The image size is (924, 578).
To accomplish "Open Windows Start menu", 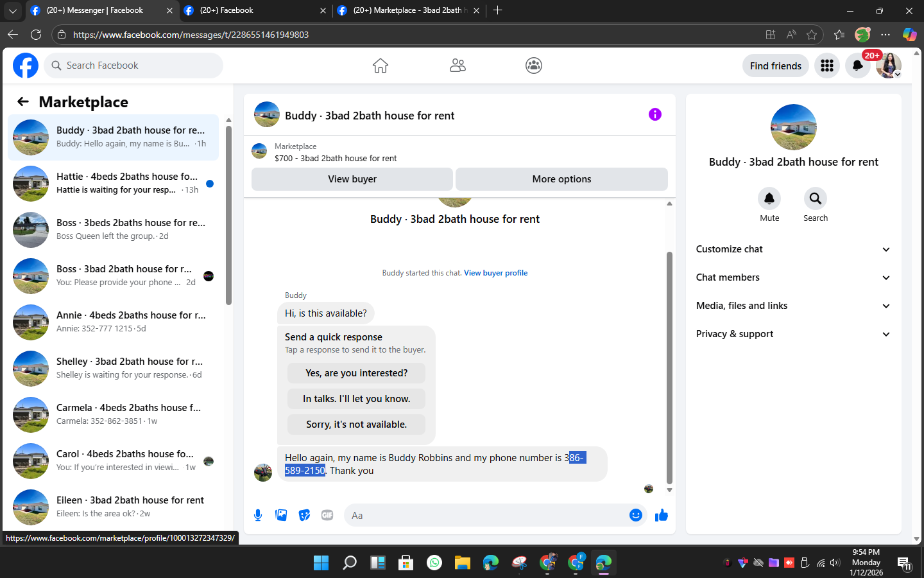I will point(321,563).
